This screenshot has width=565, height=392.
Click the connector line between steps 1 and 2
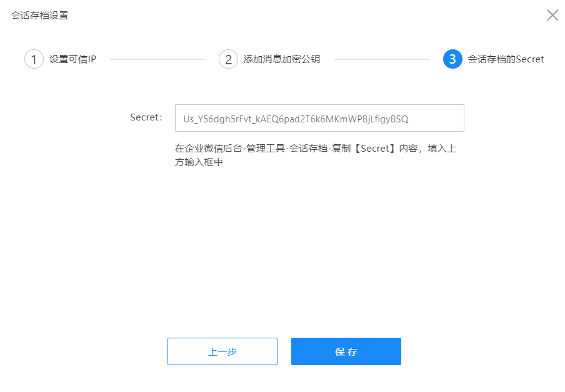[157, 59]
